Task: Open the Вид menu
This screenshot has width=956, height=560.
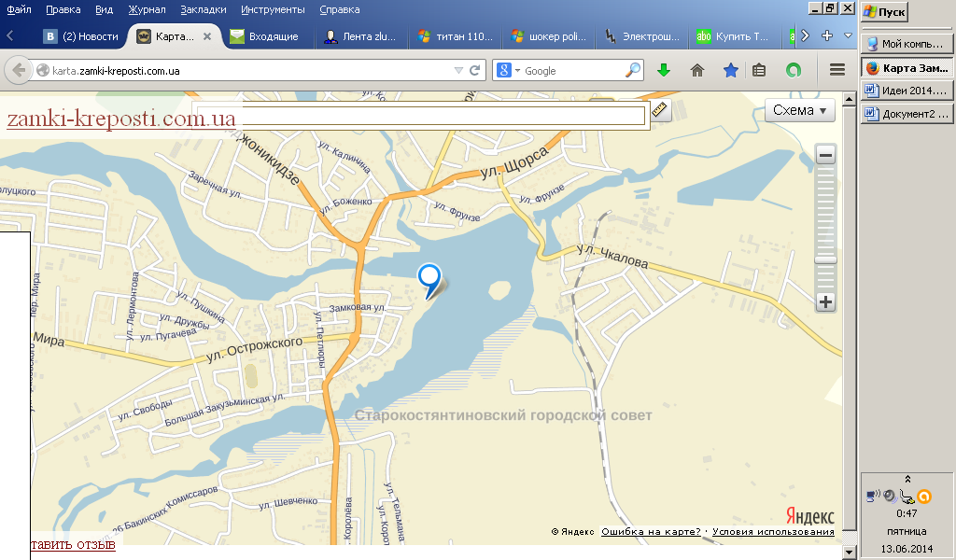Action: pyautogui.click(x=105, y=9)
